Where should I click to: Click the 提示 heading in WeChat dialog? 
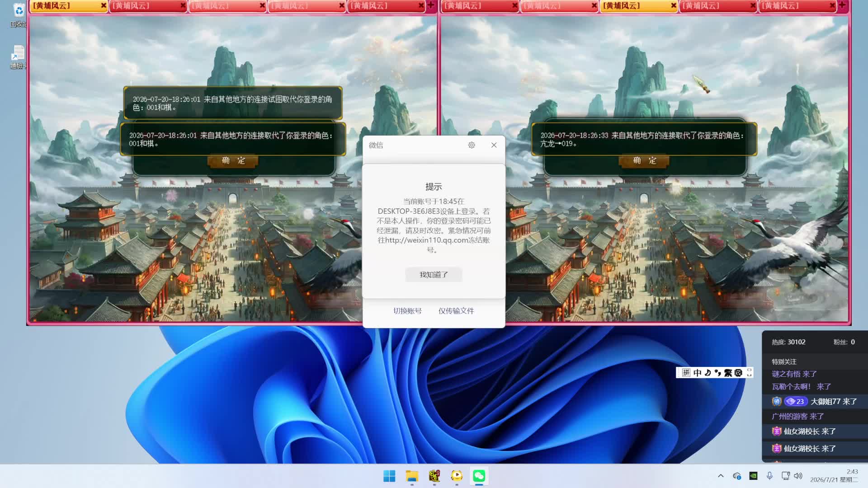click(434, 187)
